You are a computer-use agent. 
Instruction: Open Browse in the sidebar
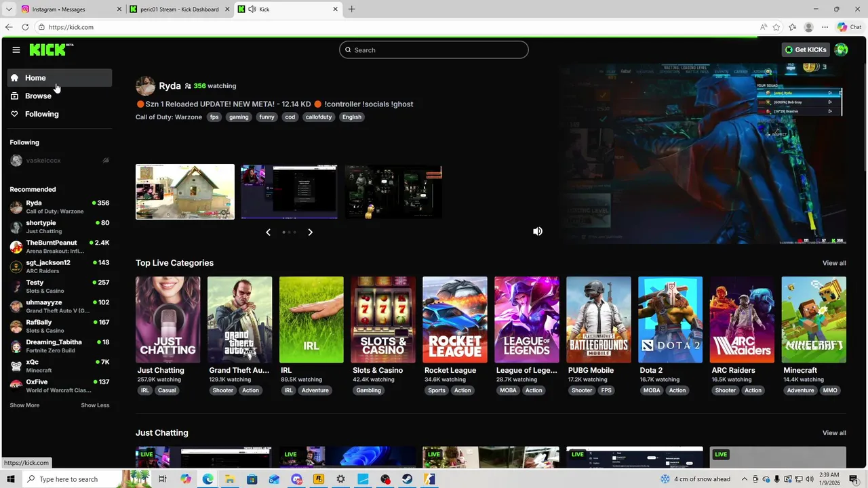(x=60, y=96)
